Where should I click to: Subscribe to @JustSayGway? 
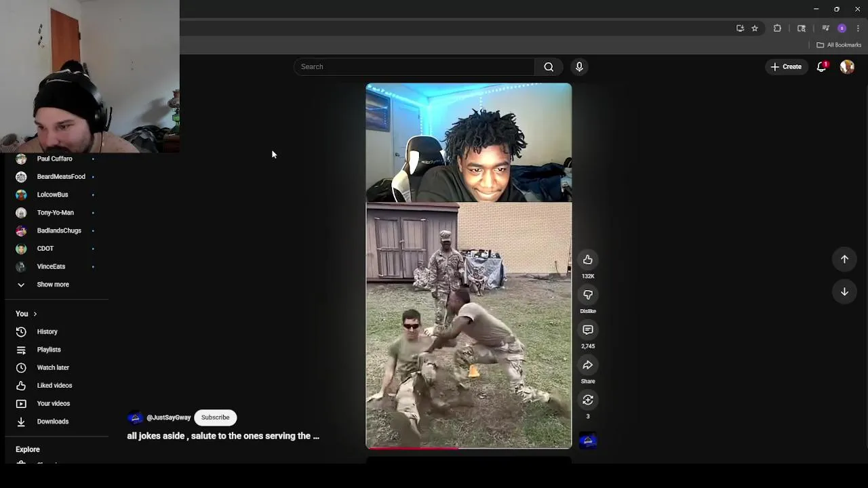[215, 418]
